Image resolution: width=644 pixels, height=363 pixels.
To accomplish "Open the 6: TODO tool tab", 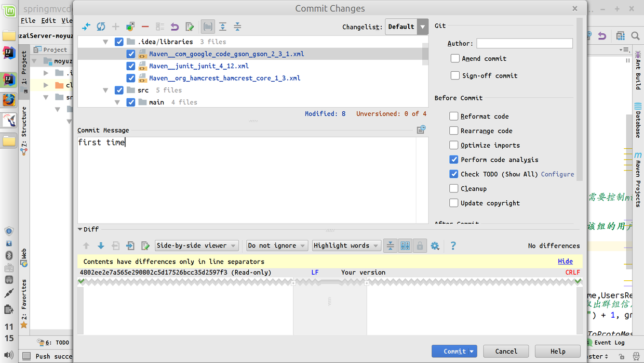I will tap(53, 343).
